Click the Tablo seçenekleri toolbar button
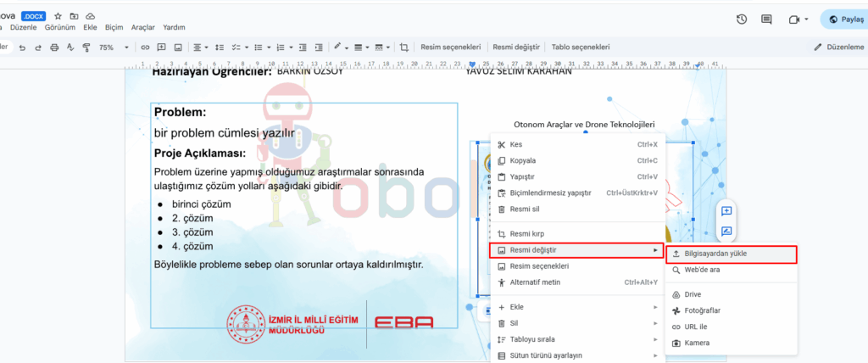 [580, 47]
